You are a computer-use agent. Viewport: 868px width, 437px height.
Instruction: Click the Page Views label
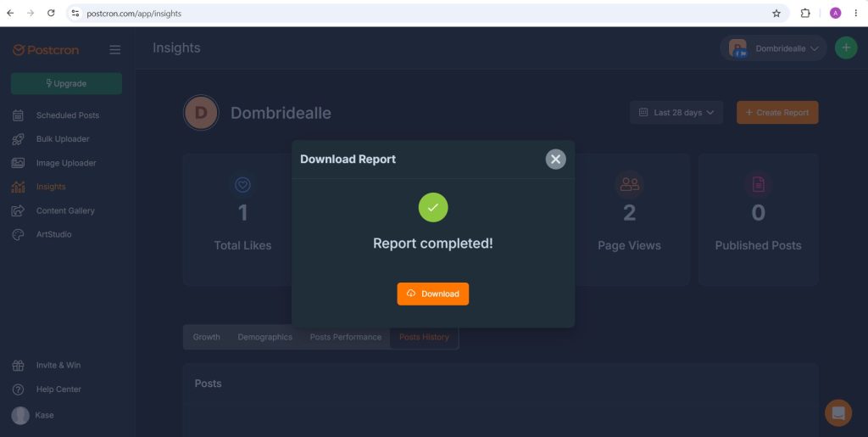tap(630, 245)
